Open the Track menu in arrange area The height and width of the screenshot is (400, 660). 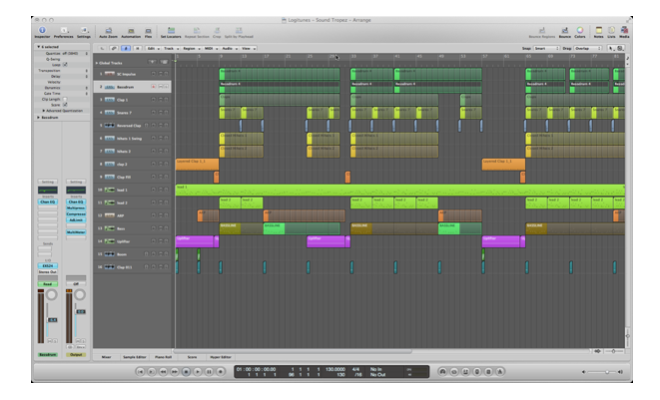pyautogui.click(x=171, y=48)
